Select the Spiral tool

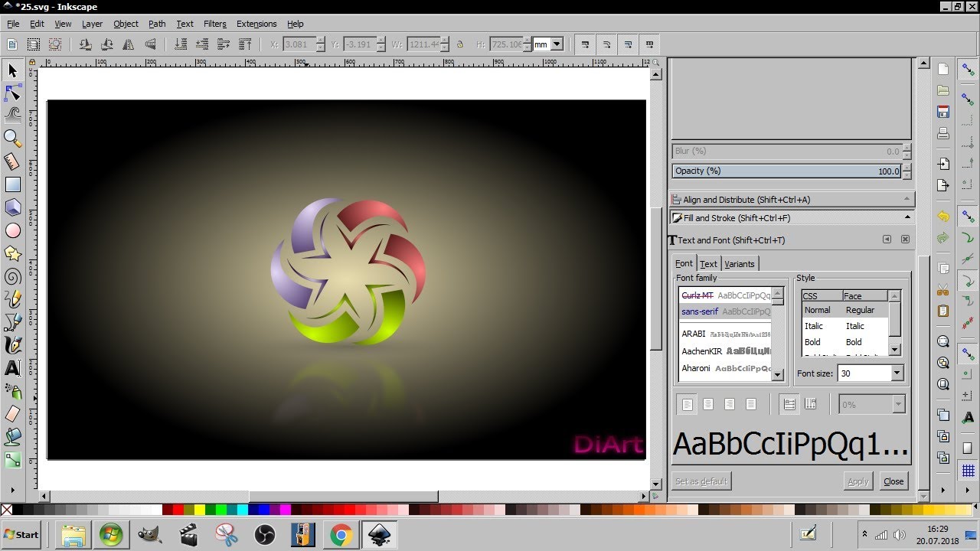click(x=12, y=276)
